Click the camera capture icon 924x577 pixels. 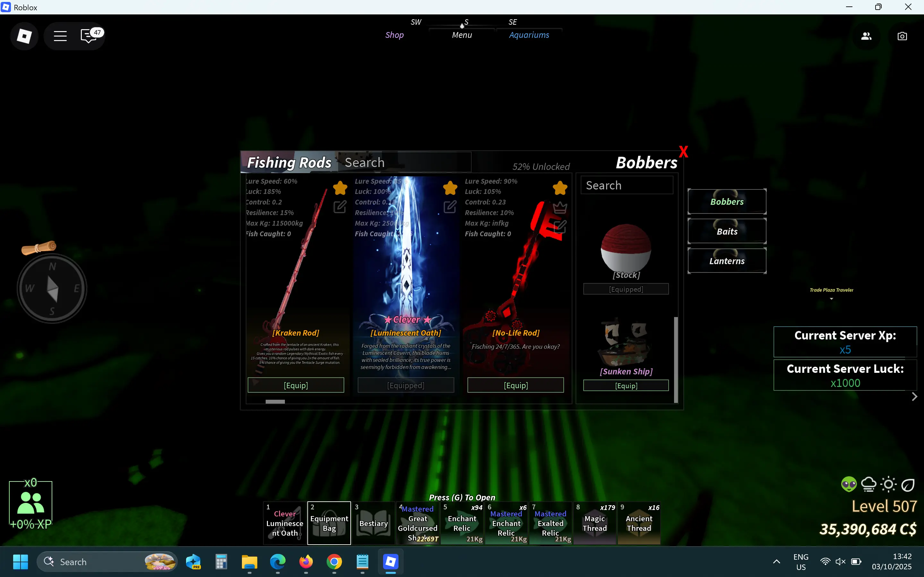click(x=902, y=36)
